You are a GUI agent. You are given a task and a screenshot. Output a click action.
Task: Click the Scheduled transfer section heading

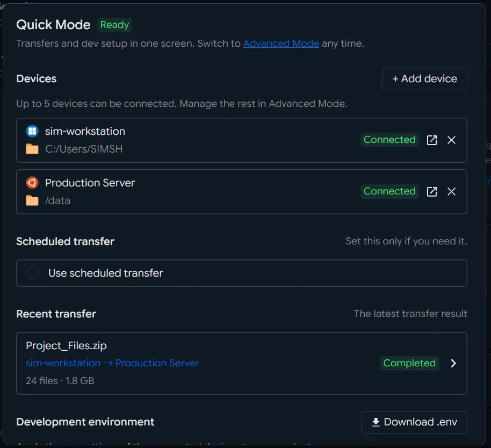[x=65, y=241]
